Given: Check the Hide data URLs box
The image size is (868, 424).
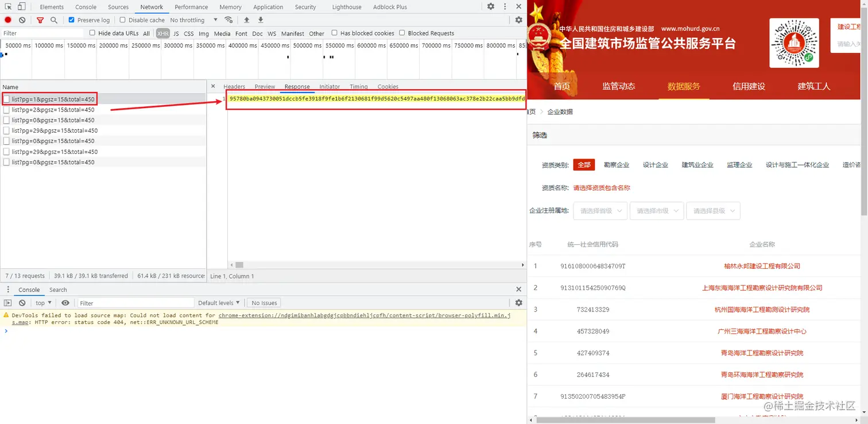Looking at the screenshot, I should click(92, 33).
